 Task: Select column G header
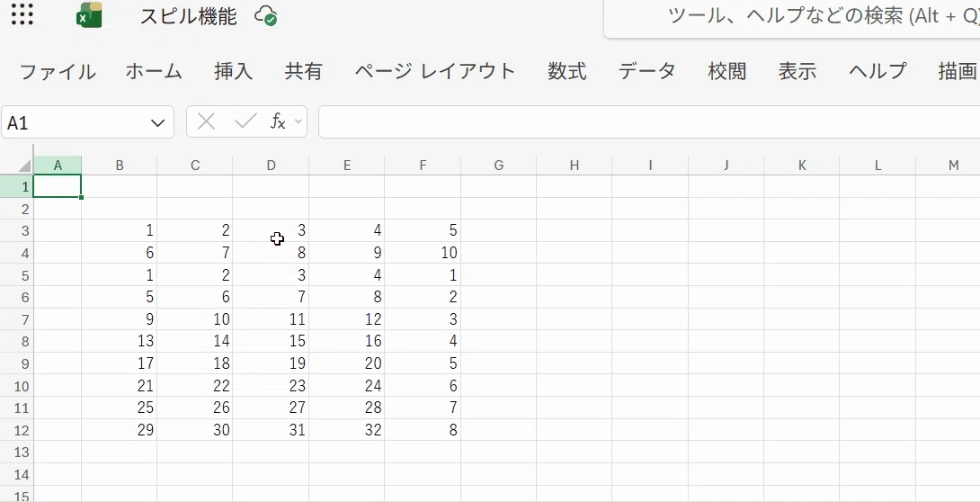click(x=499, y=165)
